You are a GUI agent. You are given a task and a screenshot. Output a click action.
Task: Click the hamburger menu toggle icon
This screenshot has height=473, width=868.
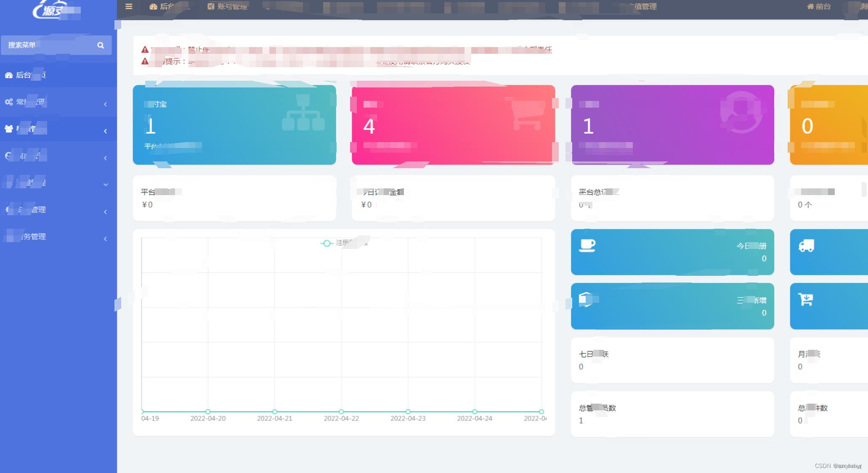[129, 6]
